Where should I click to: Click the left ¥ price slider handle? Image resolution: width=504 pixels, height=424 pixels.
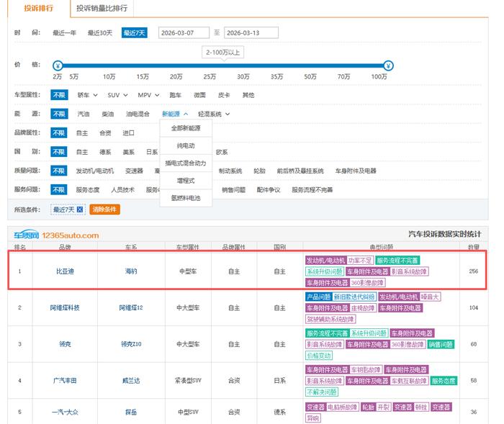[58, 65]
